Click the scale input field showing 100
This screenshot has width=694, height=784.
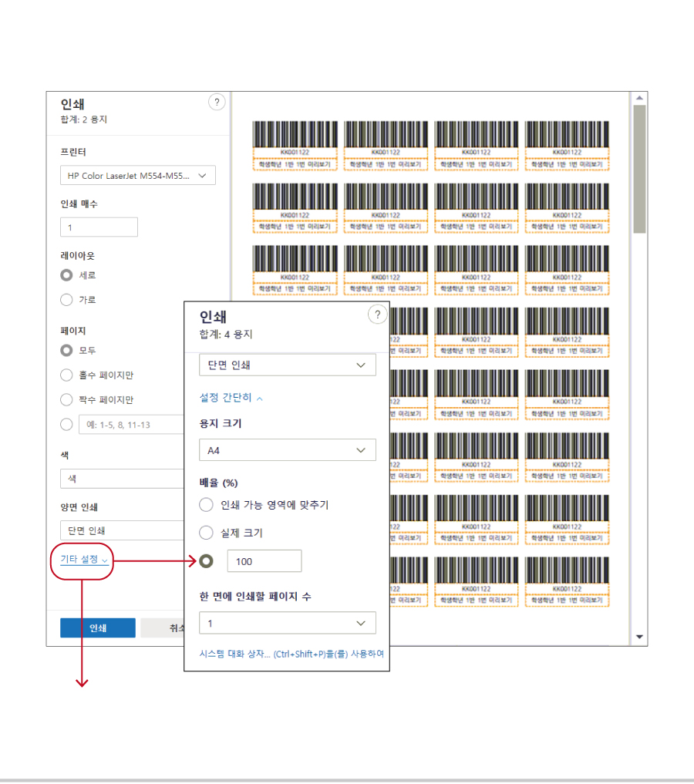[x=264, y=561]
